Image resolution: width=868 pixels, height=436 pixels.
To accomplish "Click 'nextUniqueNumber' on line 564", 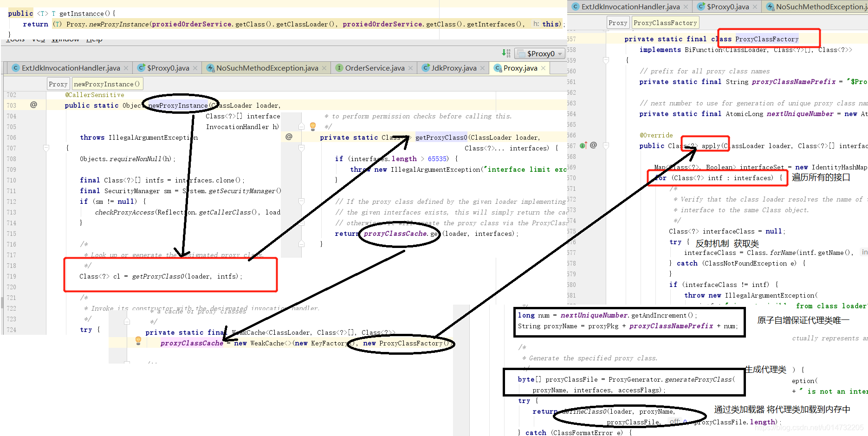I will [x=800, y=114].
